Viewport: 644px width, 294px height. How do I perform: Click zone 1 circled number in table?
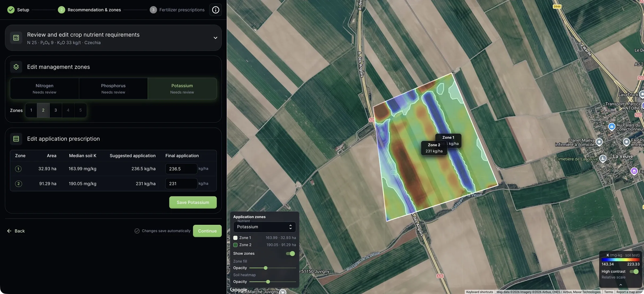18,169
